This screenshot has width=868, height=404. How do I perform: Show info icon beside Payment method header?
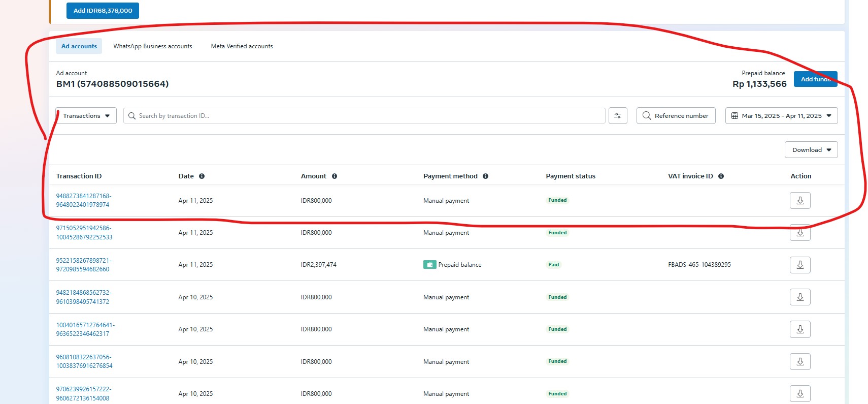[485, 176]
